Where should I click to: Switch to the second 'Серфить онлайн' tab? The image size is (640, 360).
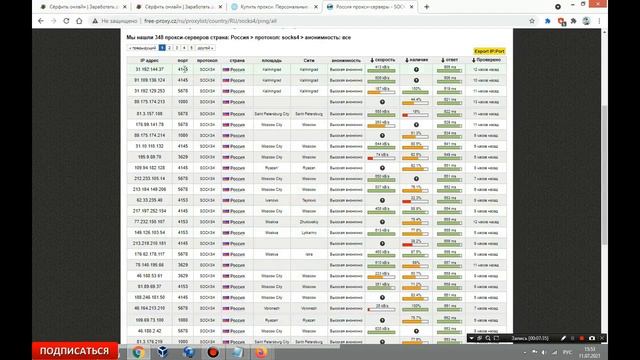click(180, 7)
